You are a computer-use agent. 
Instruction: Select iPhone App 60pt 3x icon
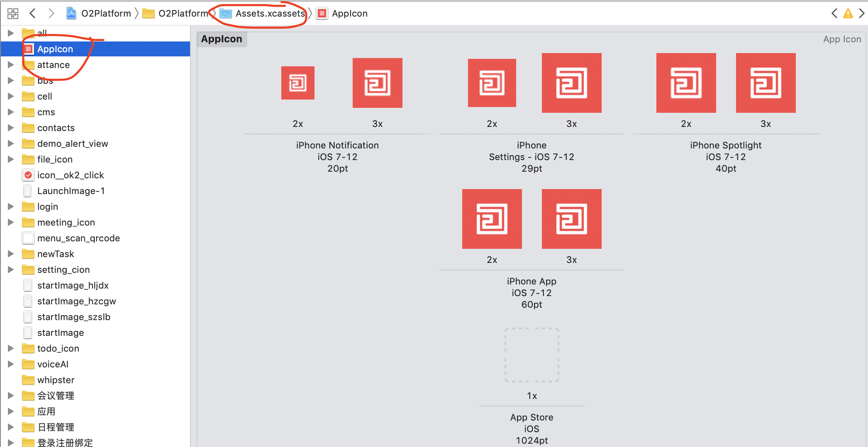572,219
